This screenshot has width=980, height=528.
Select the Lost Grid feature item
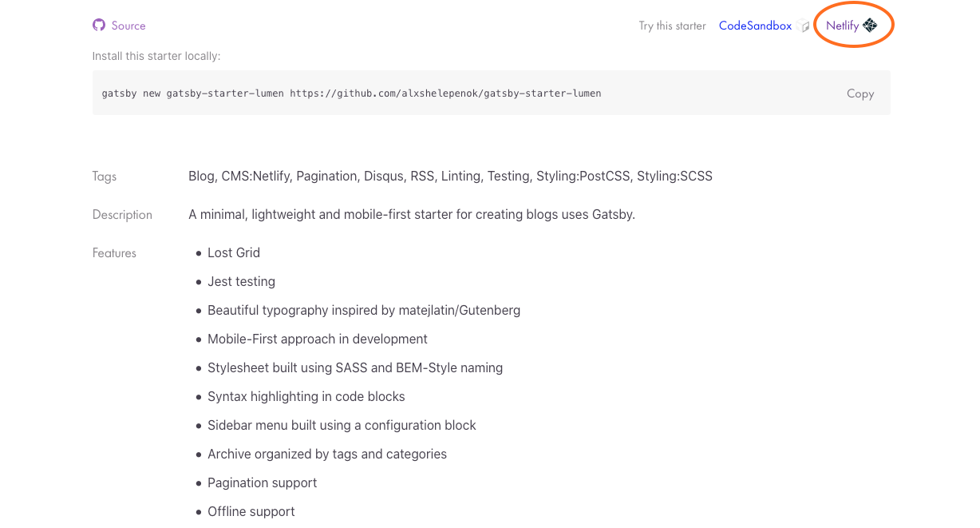(234, 252)
